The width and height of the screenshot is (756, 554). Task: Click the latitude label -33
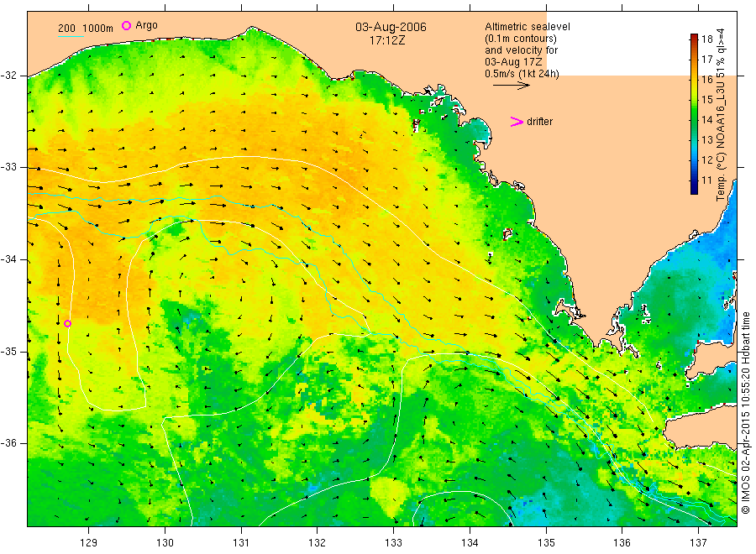click(9, 167)
